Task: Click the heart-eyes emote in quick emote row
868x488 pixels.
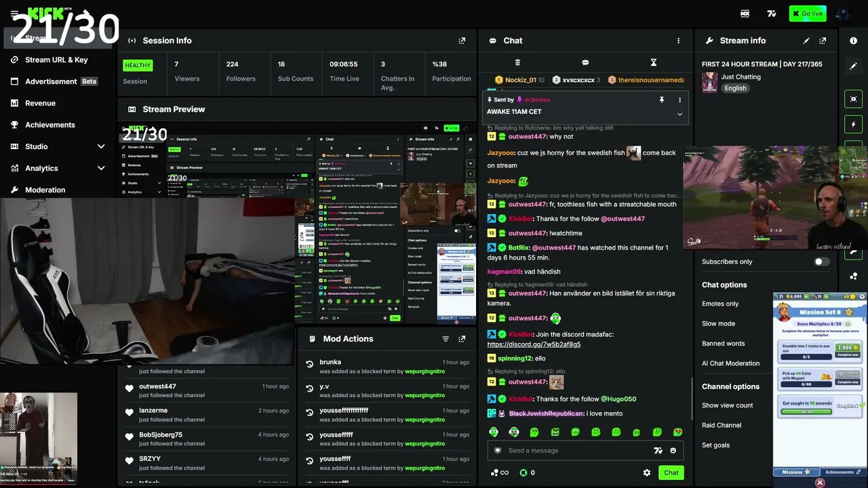Action: click(x=677, y=432)
